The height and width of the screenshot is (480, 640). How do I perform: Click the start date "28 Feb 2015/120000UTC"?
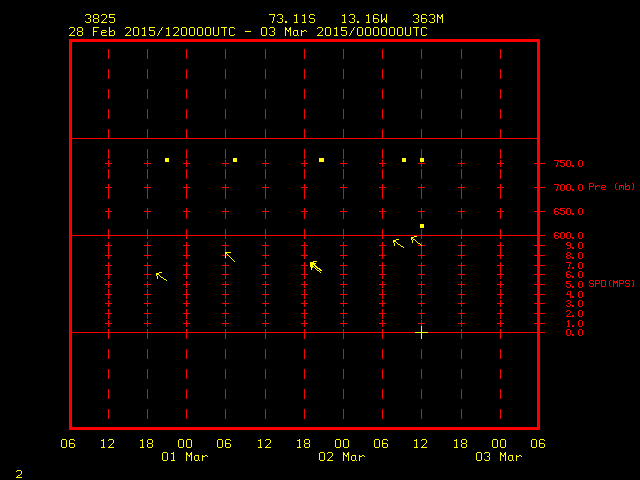pyautogui.click(x=152, y=32)
